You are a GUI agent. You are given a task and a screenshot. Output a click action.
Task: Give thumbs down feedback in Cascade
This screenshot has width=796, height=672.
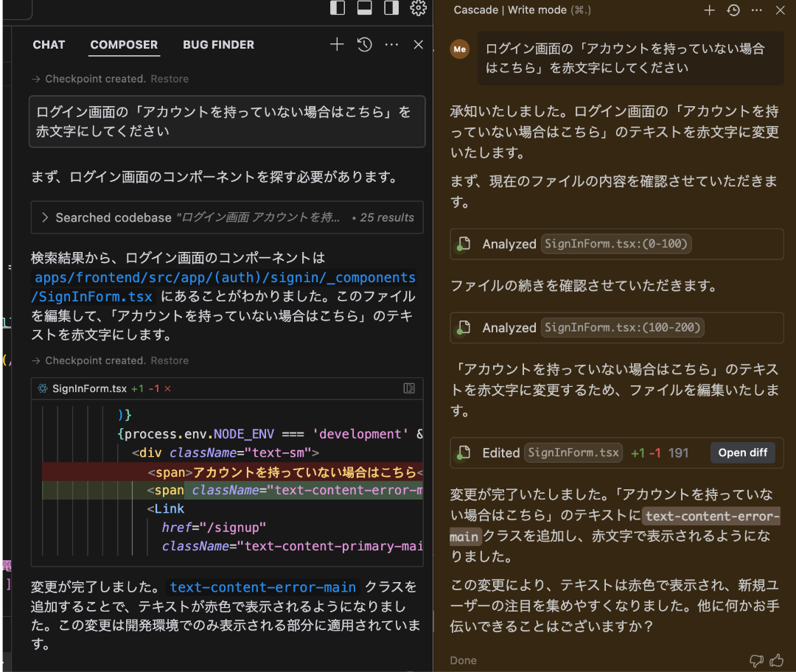pos(756,660)
